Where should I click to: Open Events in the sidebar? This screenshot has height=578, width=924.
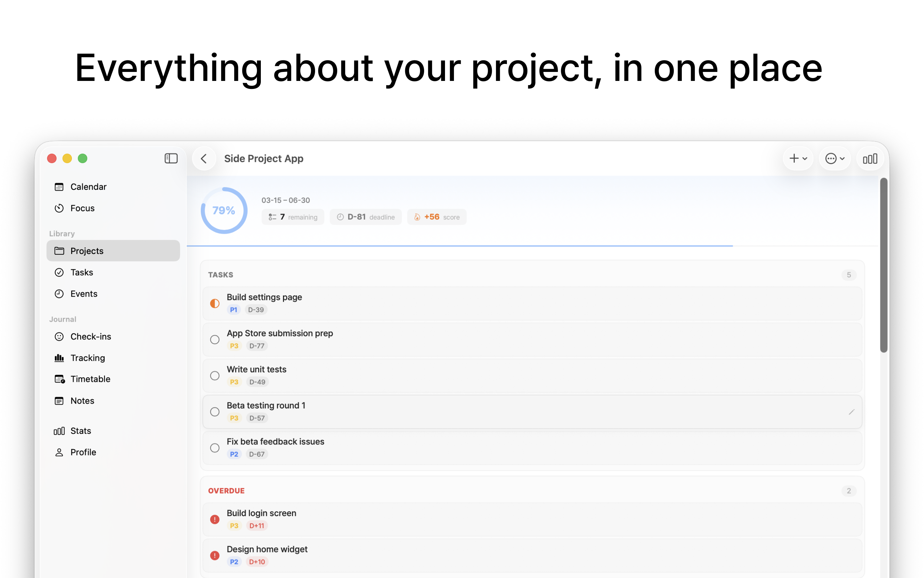pyautogui.click(x=113, y=293)
